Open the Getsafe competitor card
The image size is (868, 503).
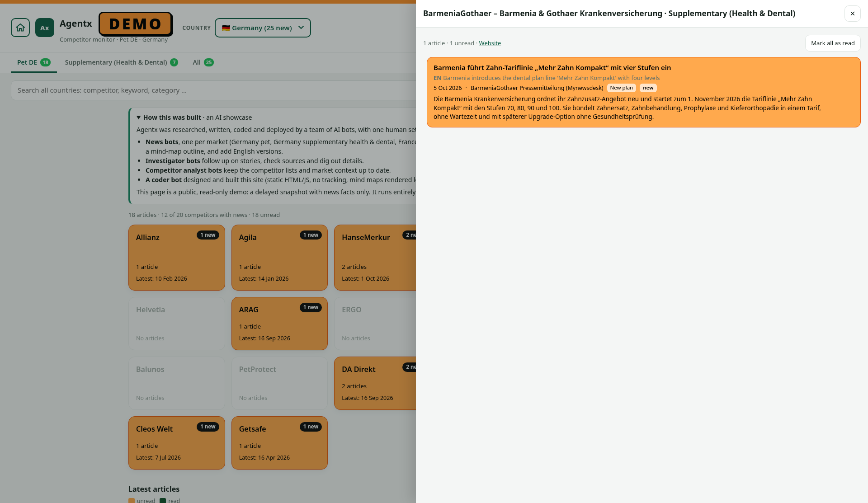279,443
